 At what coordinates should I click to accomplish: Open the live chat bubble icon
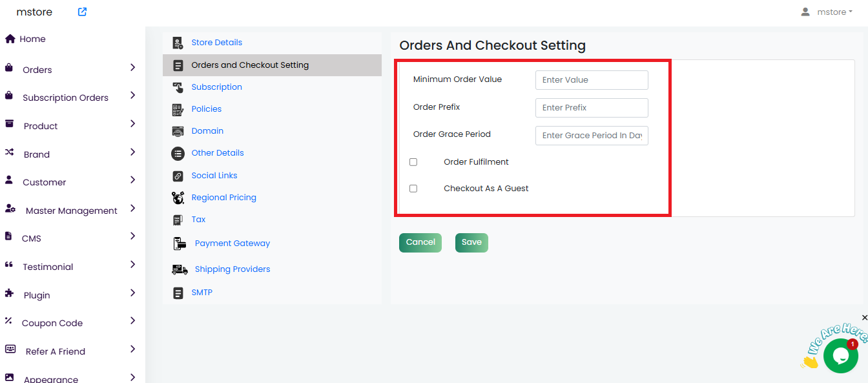pos(840,356)
